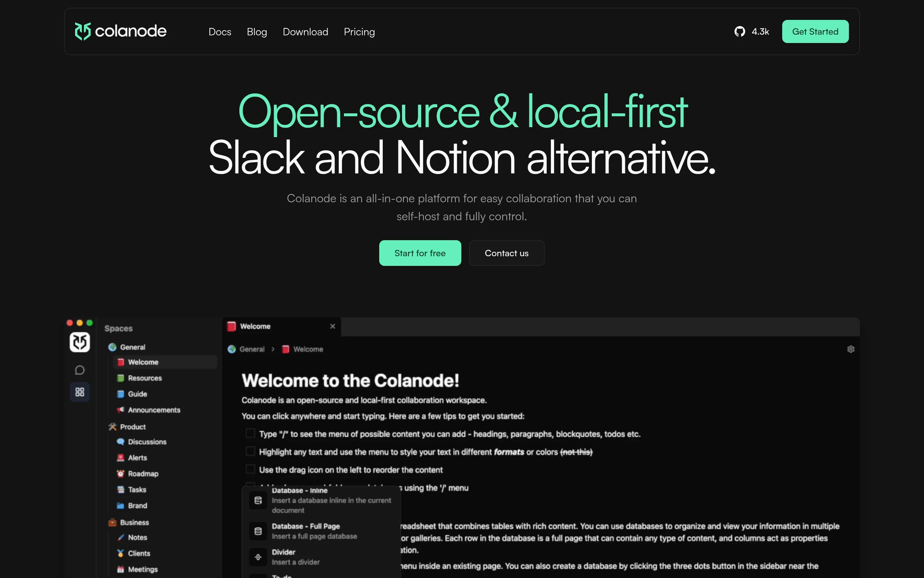Click the Colanode logo in the header

point(121,31)
